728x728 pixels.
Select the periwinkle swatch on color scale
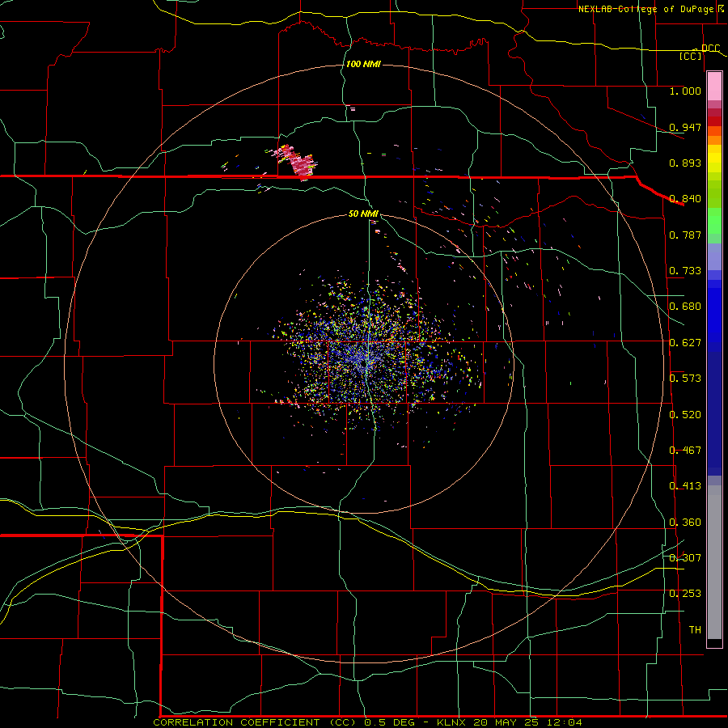coord(714,256)
